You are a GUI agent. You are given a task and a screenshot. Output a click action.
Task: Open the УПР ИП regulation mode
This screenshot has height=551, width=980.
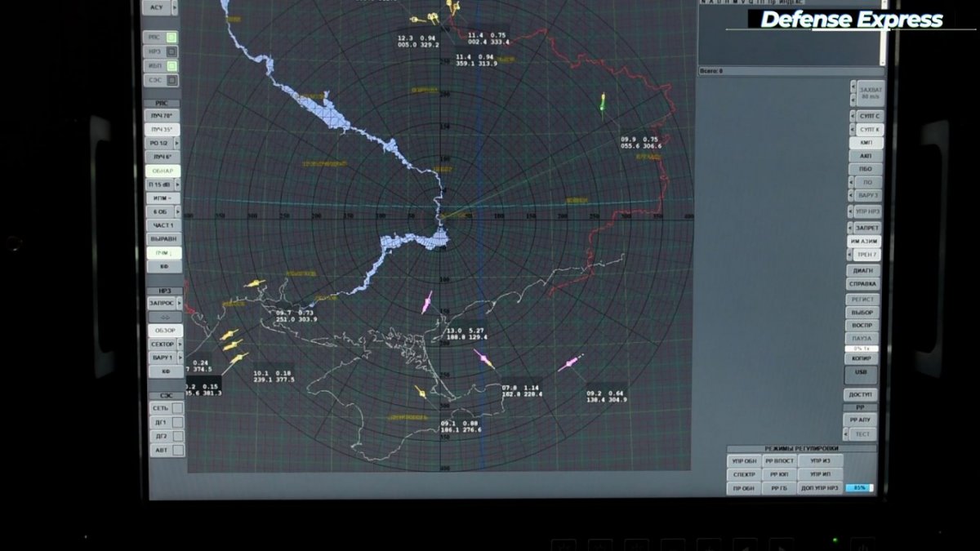tap(820, 474)
